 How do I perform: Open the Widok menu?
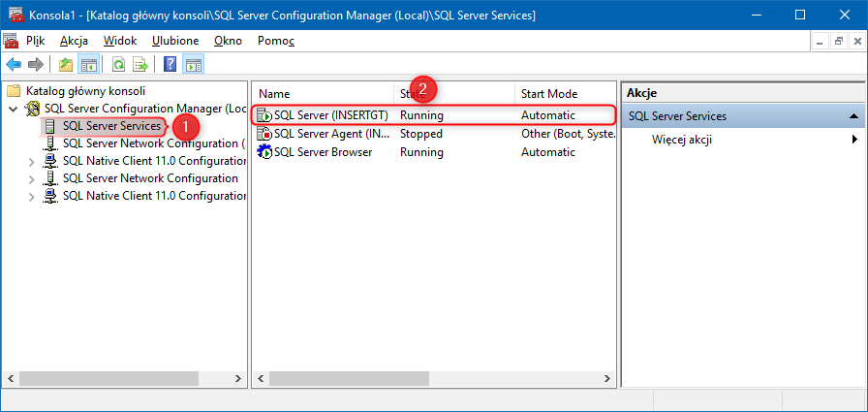[x=119, y=41]
